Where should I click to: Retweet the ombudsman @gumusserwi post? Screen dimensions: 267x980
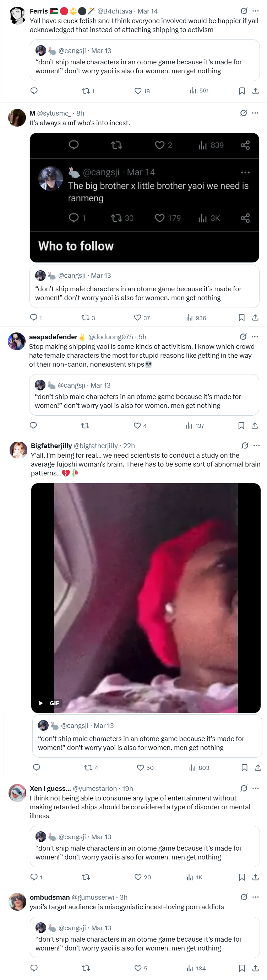(86, 968)
